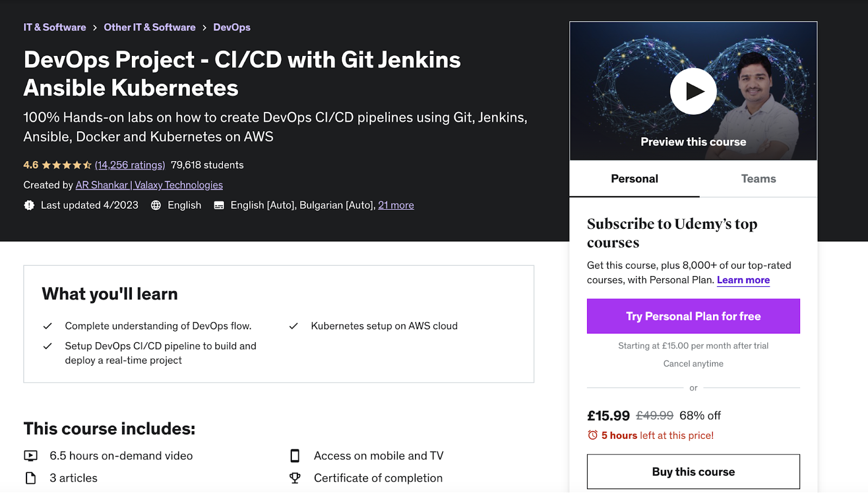Go to DevOps breadcrumb topic
The image size is (868, 493).
tap(232, 28)
